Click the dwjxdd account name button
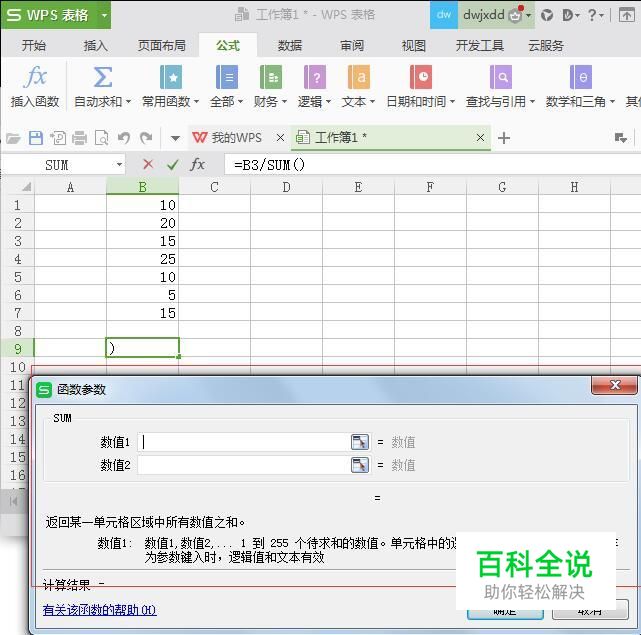 pyautogui.click(x=484, y=15)
